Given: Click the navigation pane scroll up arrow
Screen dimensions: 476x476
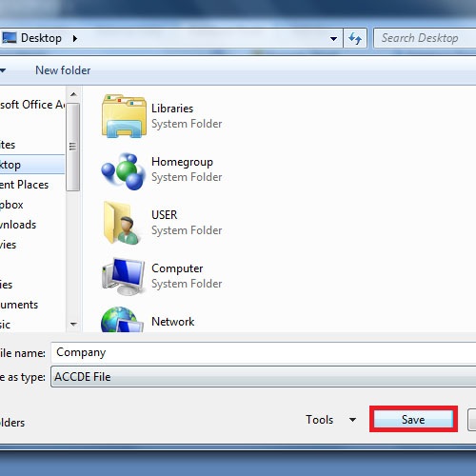Looking at the screenshot, I should coord(73,94).
